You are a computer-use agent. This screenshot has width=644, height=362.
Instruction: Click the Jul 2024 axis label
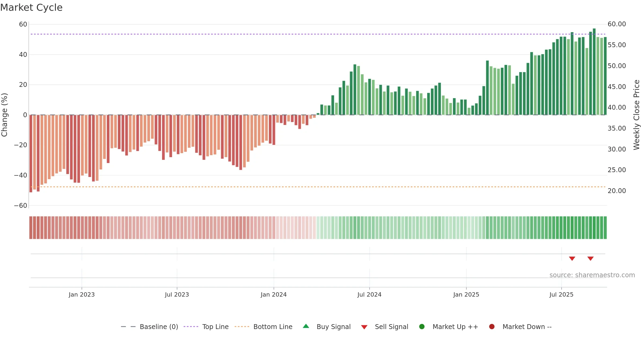(369, 294)
